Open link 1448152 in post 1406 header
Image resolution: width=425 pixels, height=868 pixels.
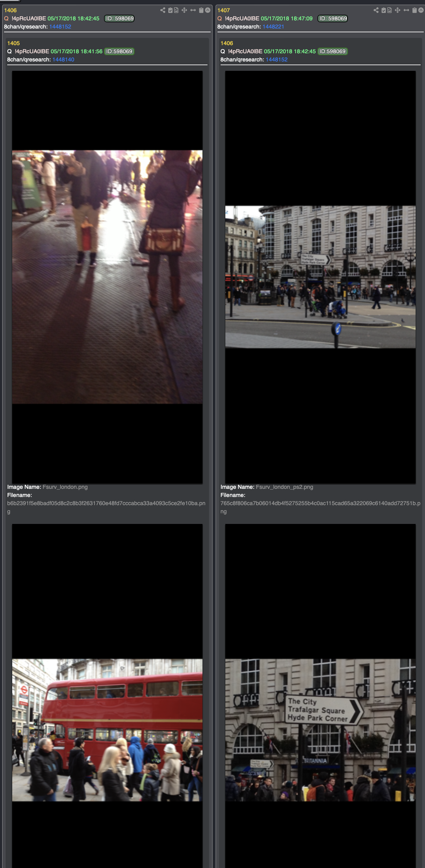click(x=60, y=27)
